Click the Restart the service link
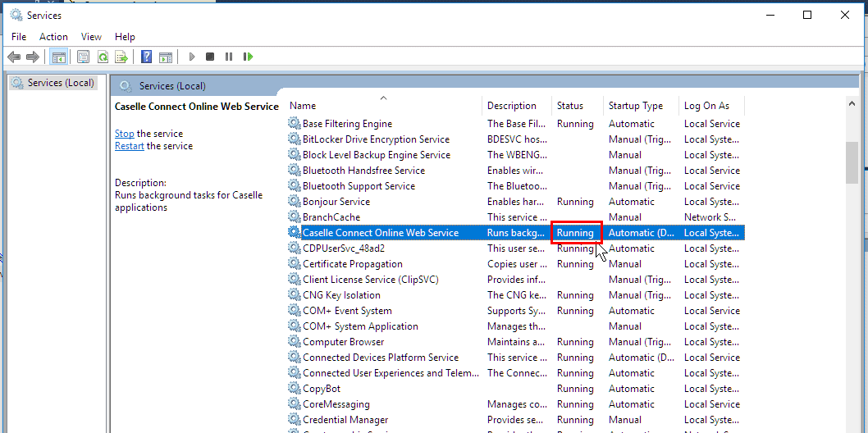868x433 pixels. pos(130,146)
